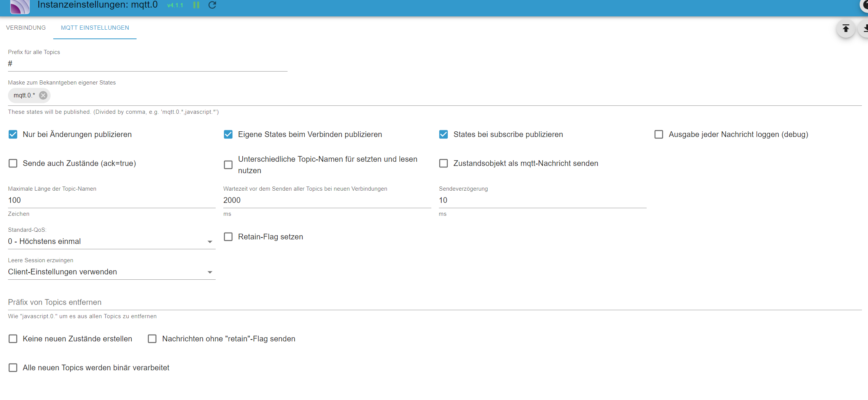The image size is (868, 400).
Task: Focus the Maximale Länge der Topic-Namen field
Action: coord(111,200)
